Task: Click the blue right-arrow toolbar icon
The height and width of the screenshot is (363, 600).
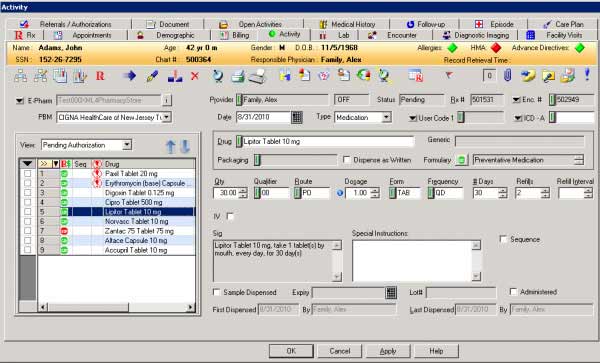Action: click(x=129, y=76)
